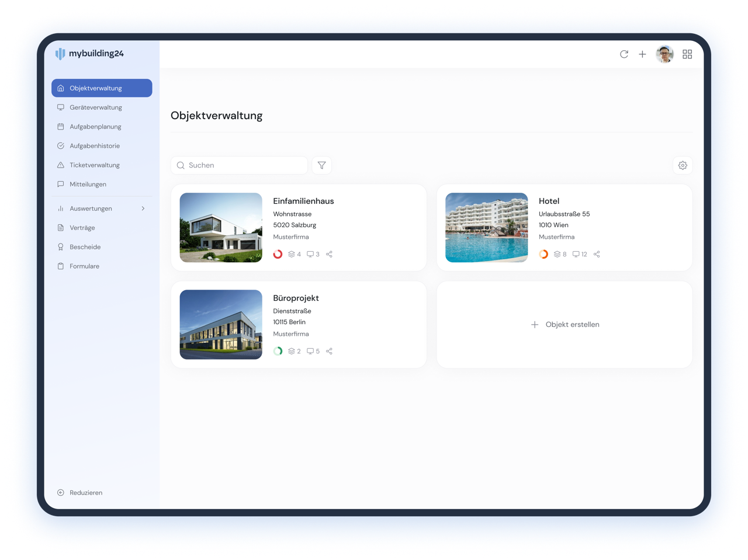
Task: Click Musterfirma on Einfamilienhaus card
Action: click(x=291, y=237)
